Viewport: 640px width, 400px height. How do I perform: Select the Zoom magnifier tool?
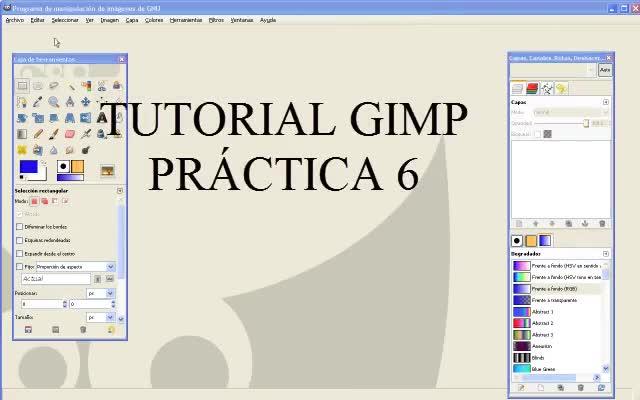tap(53, 102)
